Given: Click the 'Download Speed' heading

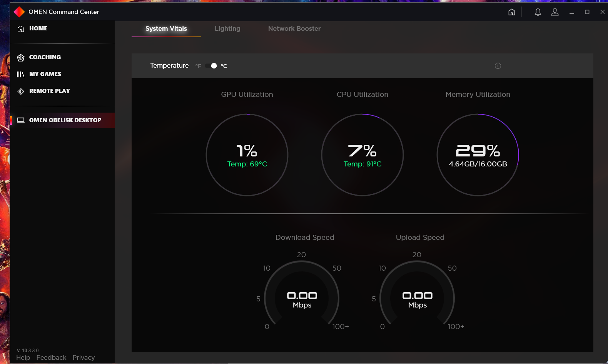Looking at the screenshot, I should point(305,238).
